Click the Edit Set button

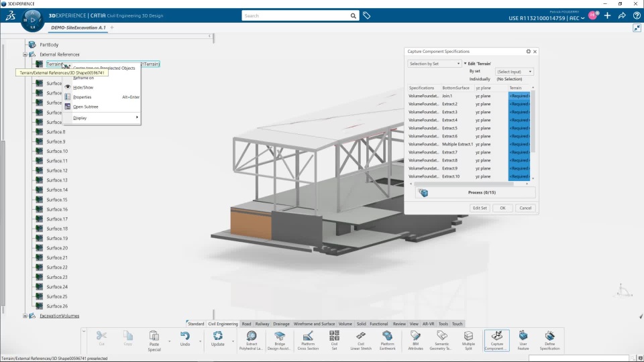tap(479, 208)
